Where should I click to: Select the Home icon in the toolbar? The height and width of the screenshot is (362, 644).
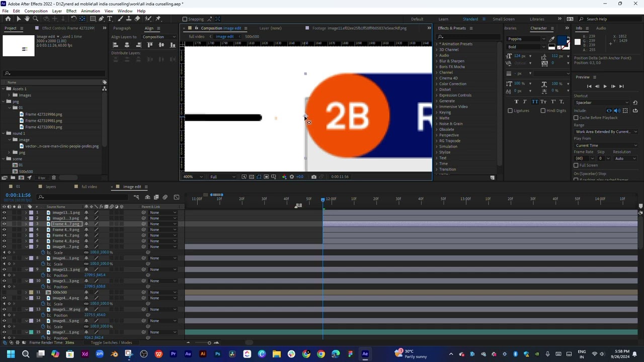click(x=8, y=19)
